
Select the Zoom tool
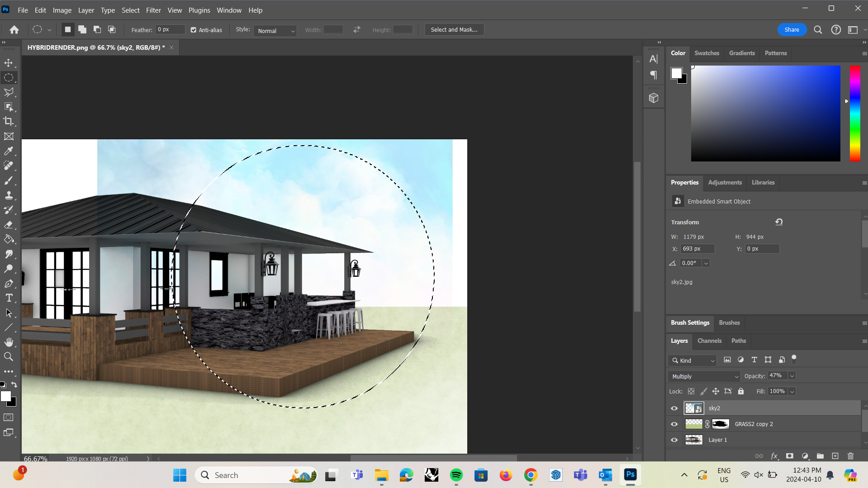click(9, 357)
